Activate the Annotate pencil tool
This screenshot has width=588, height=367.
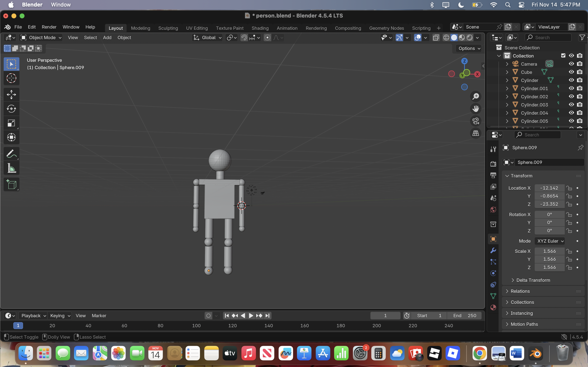(11, 154)
